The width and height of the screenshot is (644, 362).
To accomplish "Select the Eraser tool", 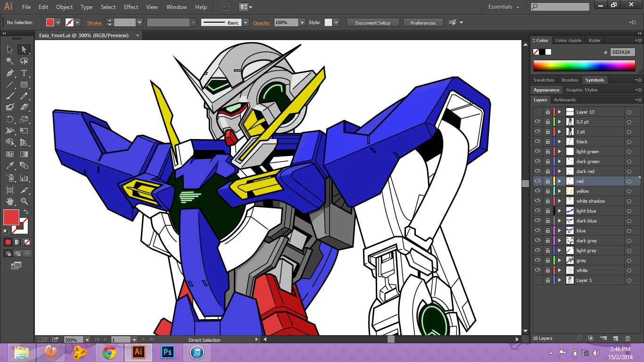I will (24, 107).
